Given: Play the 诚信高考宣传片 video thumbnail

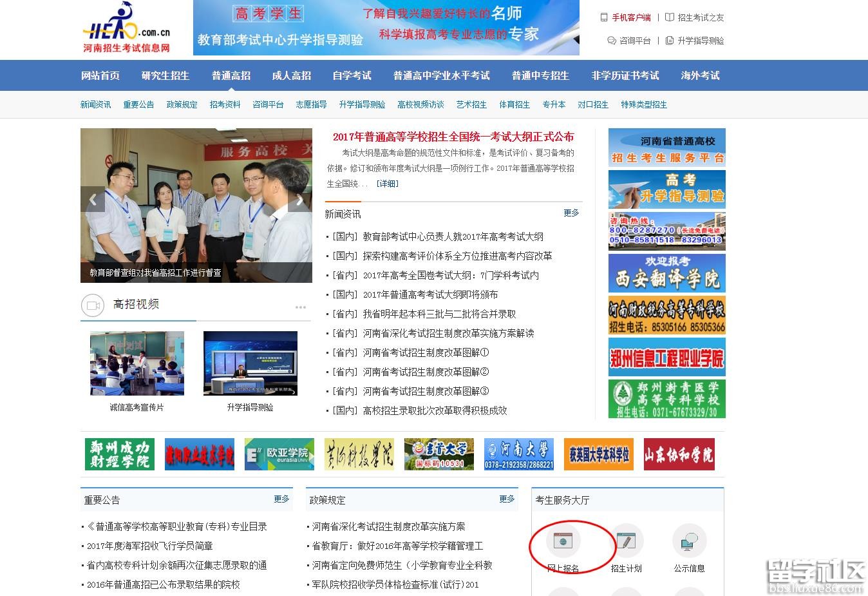Looking at the screenshot, I should tap(137, 363).
